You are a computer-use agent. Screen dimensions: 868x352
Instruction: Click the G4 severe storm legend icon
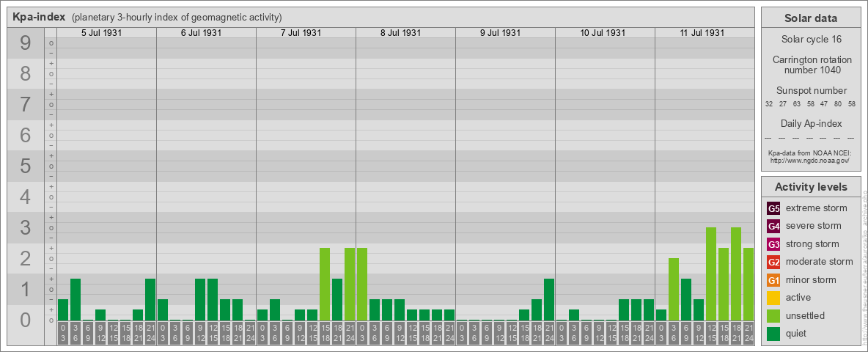(774, 226)
